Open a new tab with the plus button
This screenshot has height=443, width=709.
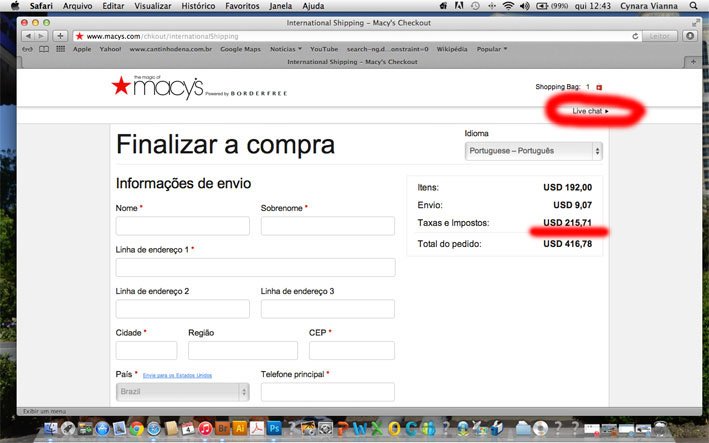693,62
